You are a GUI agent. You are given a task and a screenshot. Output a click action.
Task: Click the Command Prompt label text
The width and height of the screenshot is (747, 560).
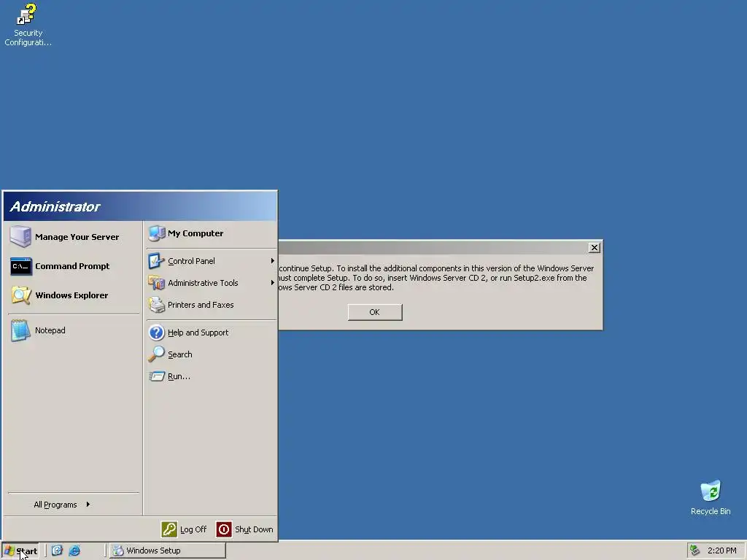[72, 266]
